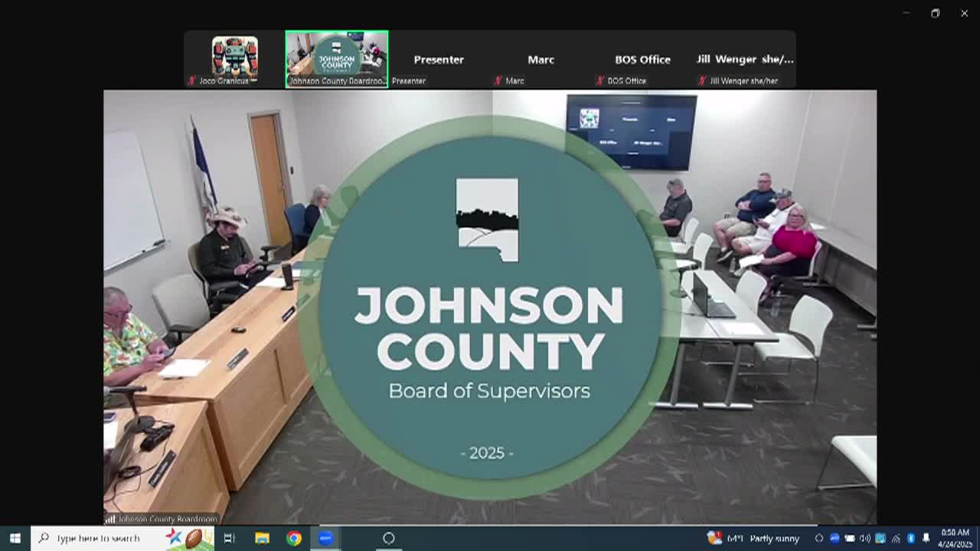Click the volume speaker tray icon
The width and height of the screenshot is (980, 551).
[864, 538]
